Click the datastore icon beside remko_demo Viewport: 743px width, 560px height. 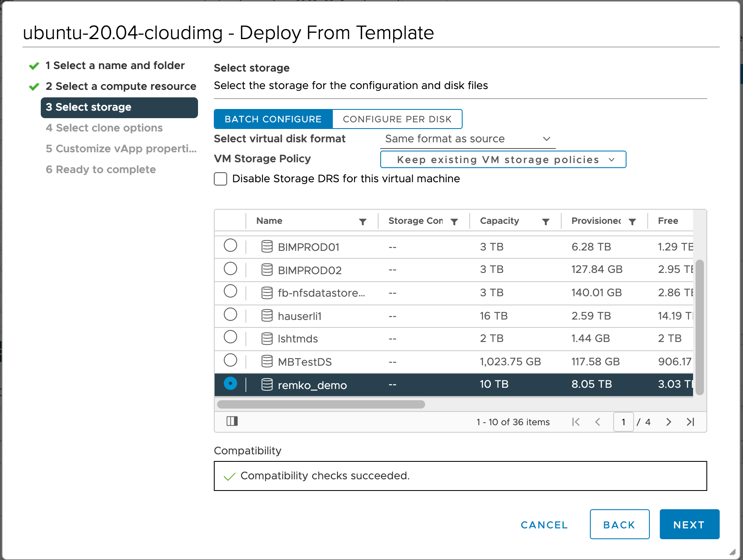pos(267,384)
